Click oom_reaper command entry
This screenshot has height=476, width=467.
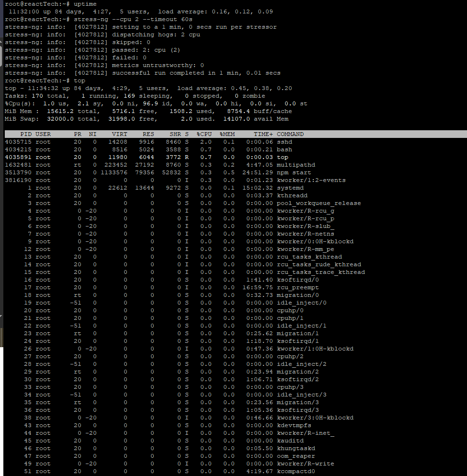coord(296,456)
